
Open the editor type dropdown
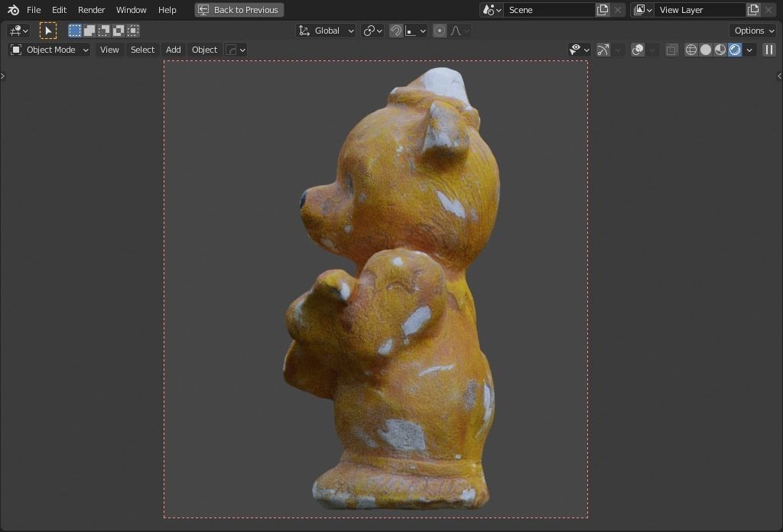point(19,31)
